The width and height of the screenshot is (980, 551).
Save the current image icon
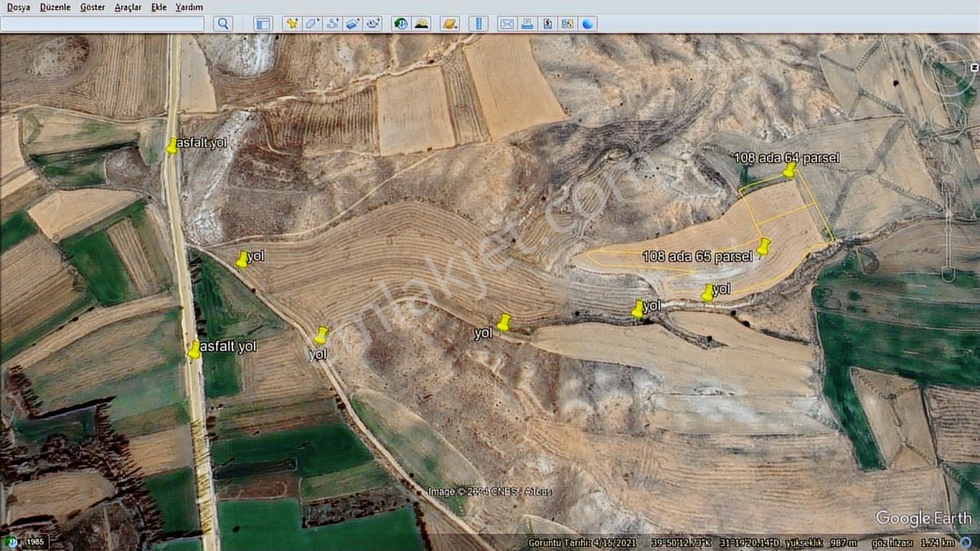547,24
